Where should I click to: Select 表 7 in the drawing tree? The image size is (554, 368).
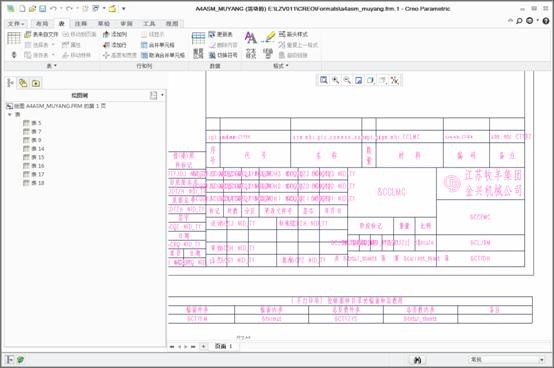click(x=32, y=131)
